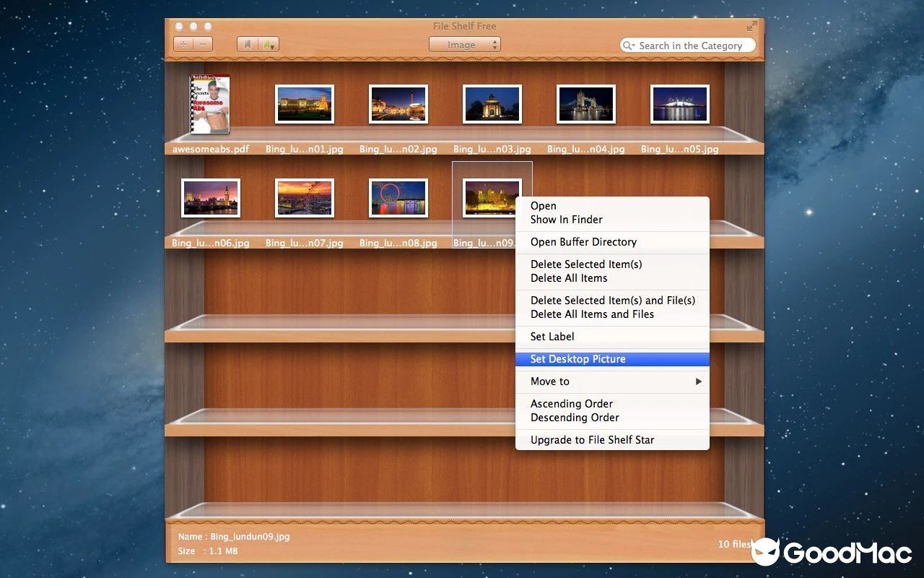Viewport: 924px width, 578px height.
Task: Select the Bing_lu...n08.jpg thumbnail
Action: point(398,198)
